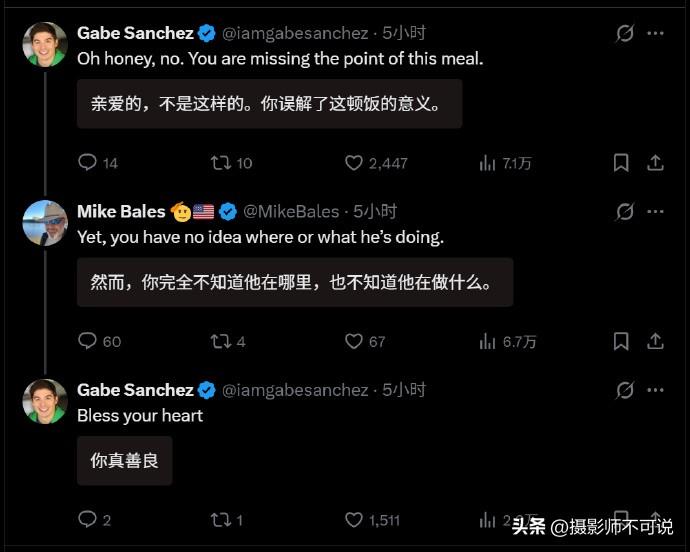Like the "Bless your heart" tweet
Image resolution: width=690 pixels, height=552 pixels.
(353, 519)
